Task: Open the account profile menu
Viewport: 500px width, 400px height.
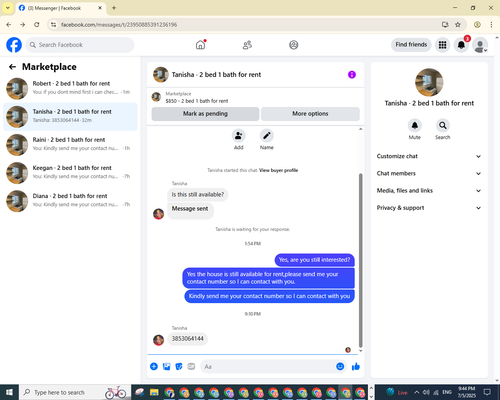Action: (x=480, y=45)
